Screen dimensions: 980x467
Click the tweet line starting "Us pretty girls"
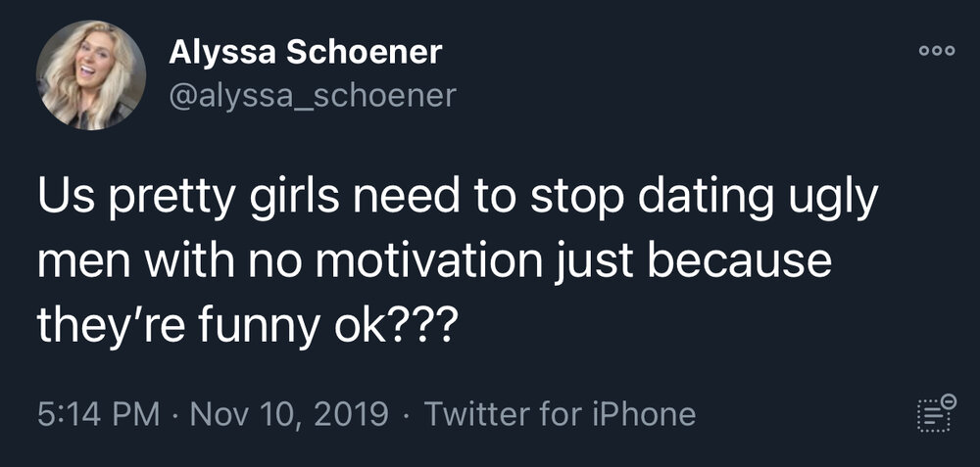tap(457, 199)
